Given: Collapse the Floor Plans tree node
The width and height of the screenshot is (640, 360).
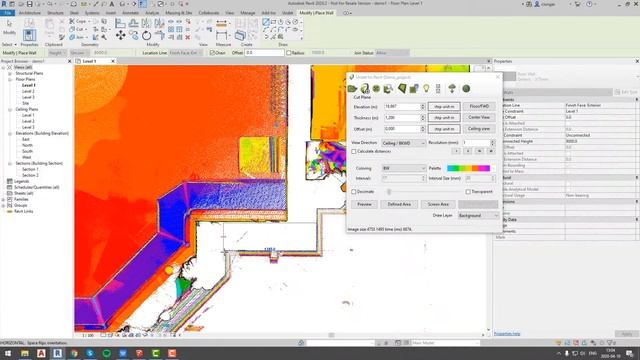Looking at the screenshot, I should (x=10, y=79).
